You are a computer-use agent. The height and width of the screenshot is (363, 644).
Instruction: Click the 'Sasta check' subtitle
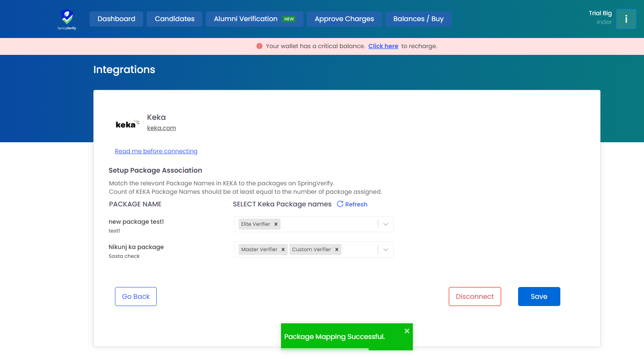[x=124, y=256]
